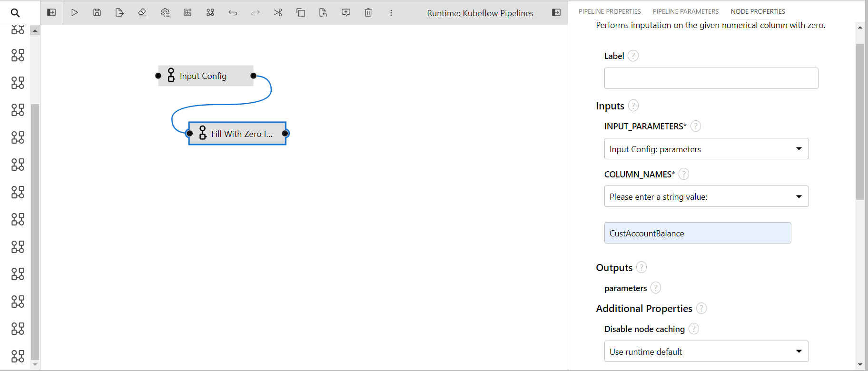Open the Disable node caching dropdown

706,351
